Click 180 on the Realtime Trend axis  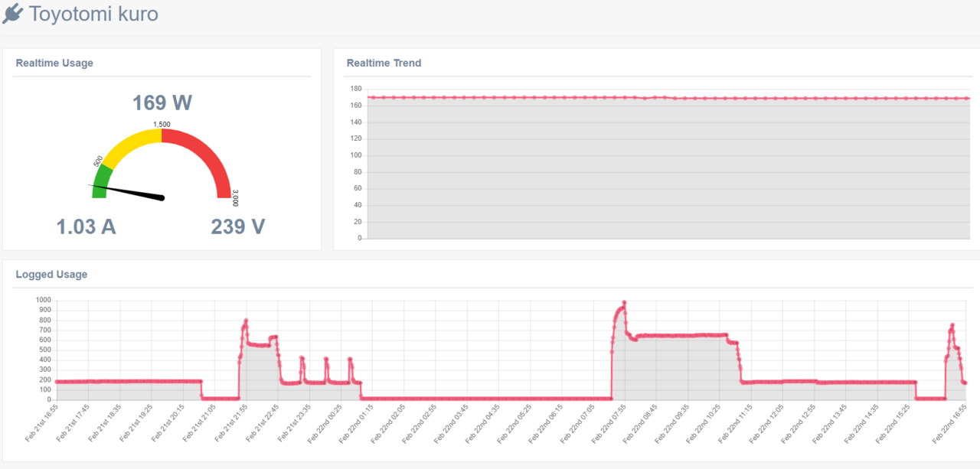(355, 89)
